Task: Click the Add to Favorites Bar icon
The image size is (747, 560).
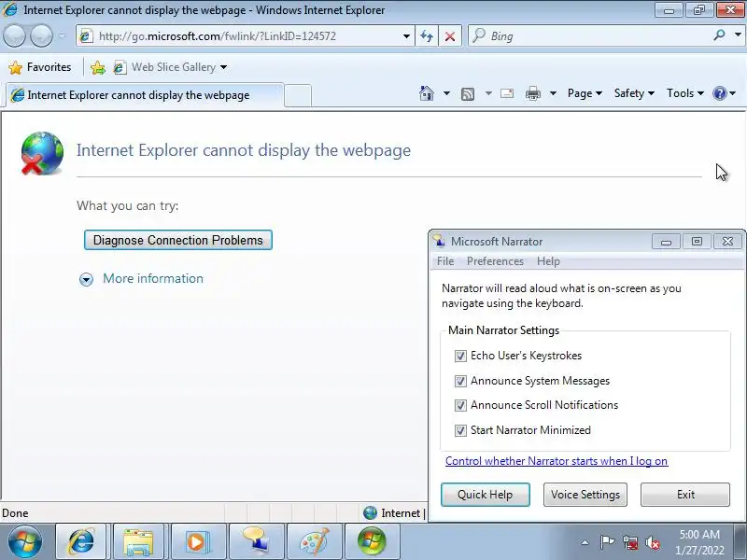Action: 98,67
